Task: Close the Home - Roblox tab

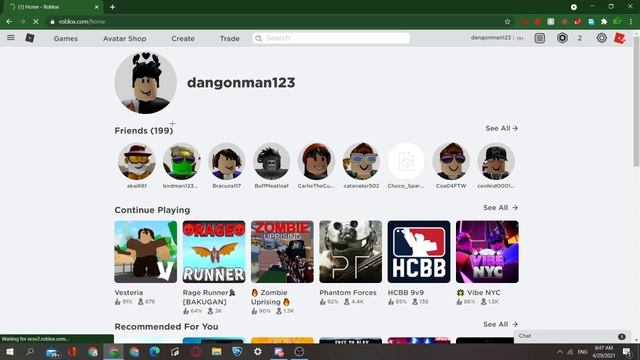Action: click(x=96, y=7)
